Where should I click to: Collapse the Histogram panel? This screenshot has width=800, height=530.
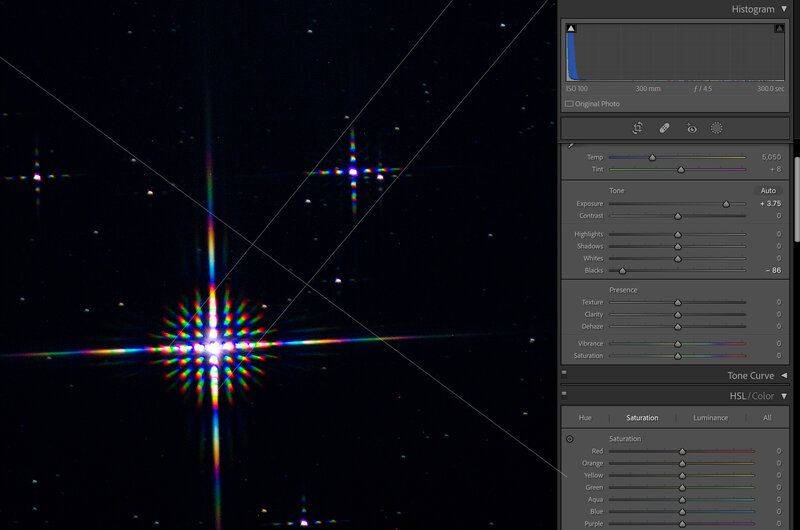[784, 9]
